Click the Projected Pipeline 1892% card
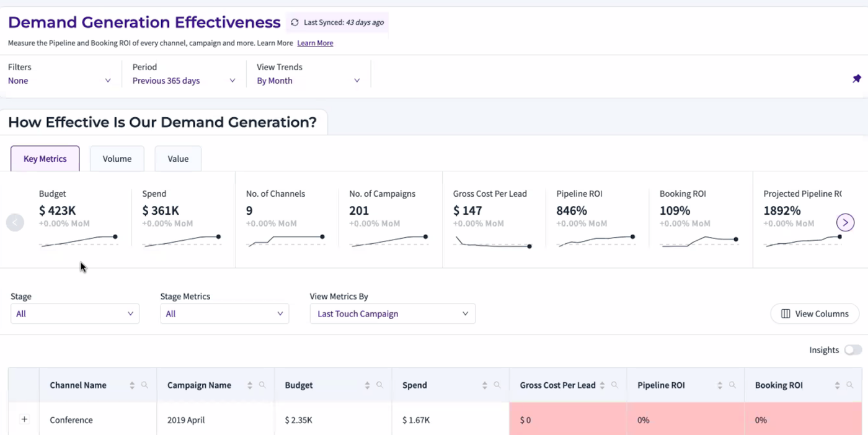The image size is (868, 435). click(802, 220)
